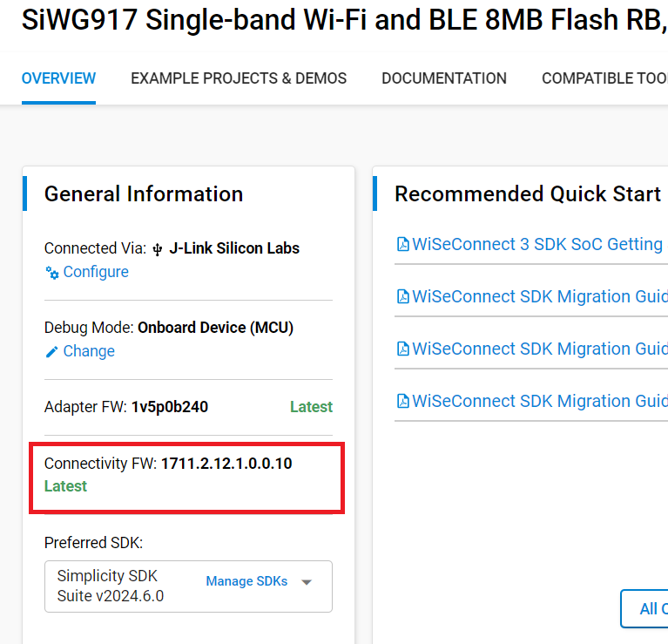This screenshot has width=668, height=644.
Task: Expand the Preferred SDK dropdown arrow
Action: click(307, 582)
